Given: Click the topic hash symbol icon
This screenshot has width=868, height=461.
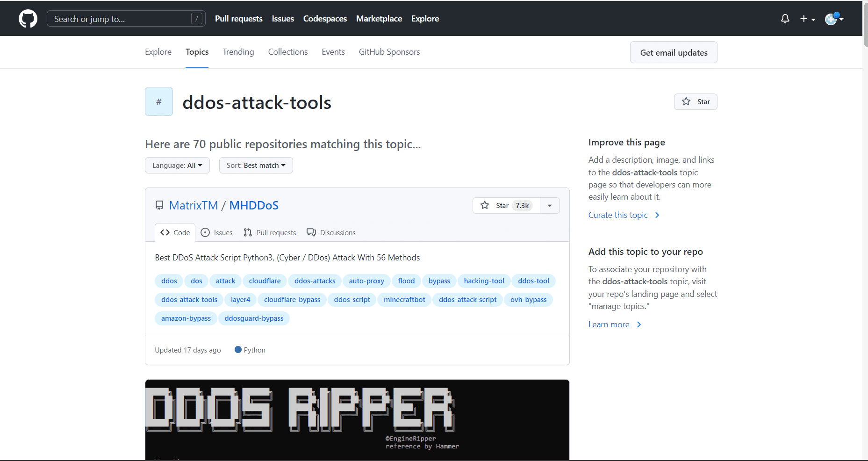Looking at the screenshot, I should 159,101.
